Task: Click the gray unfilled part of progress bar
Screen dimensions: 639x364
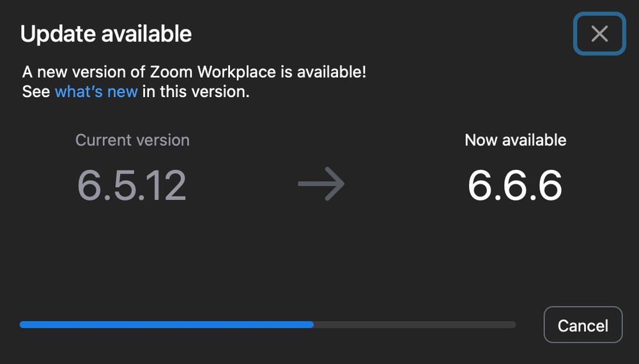Action: pyautogui.click(x=415, y=324)
